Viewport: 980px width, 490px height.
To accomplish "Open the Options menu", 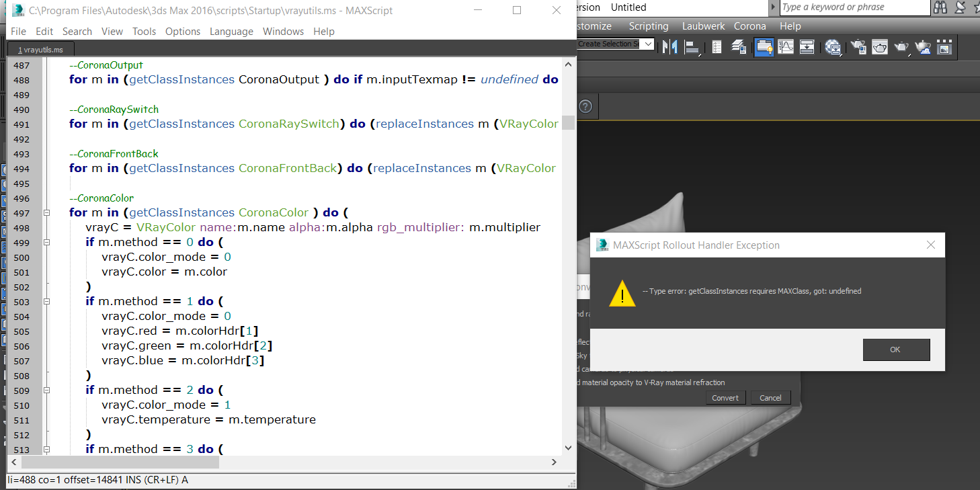I will (x=183, y=32).
